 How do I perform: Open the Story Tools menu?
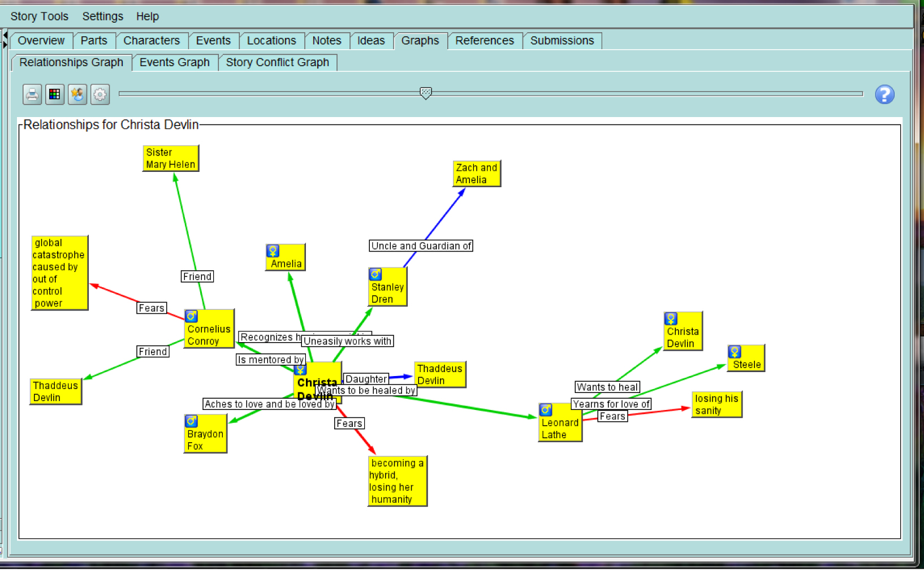[39, 16]
